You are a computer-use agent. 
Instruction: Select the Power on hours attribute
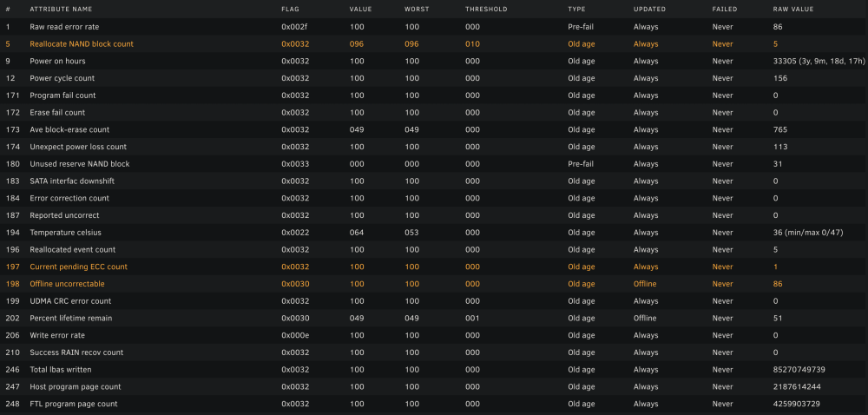pos(57,61)
